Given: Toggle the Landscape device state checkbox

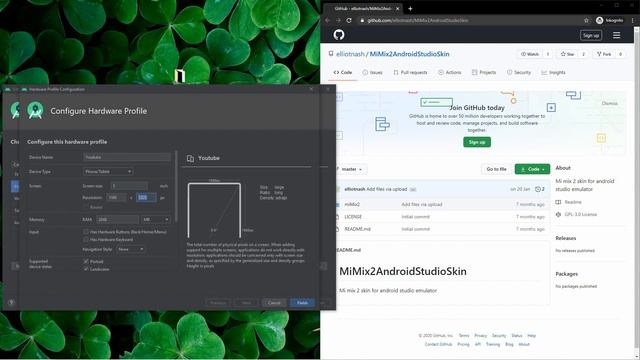Looking at the screenshot, I should 86,269.
